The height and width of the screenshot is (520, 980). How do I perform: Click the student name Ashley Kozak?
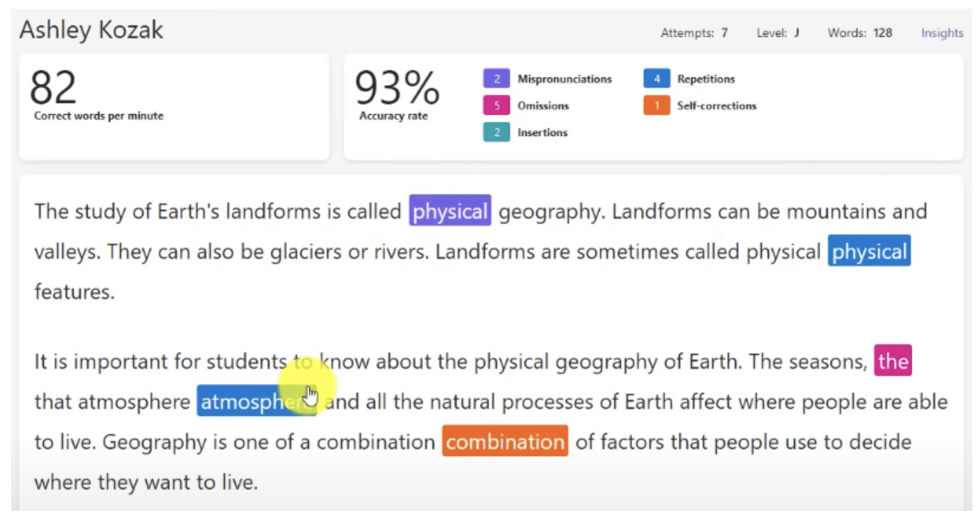tap(91, 30)
